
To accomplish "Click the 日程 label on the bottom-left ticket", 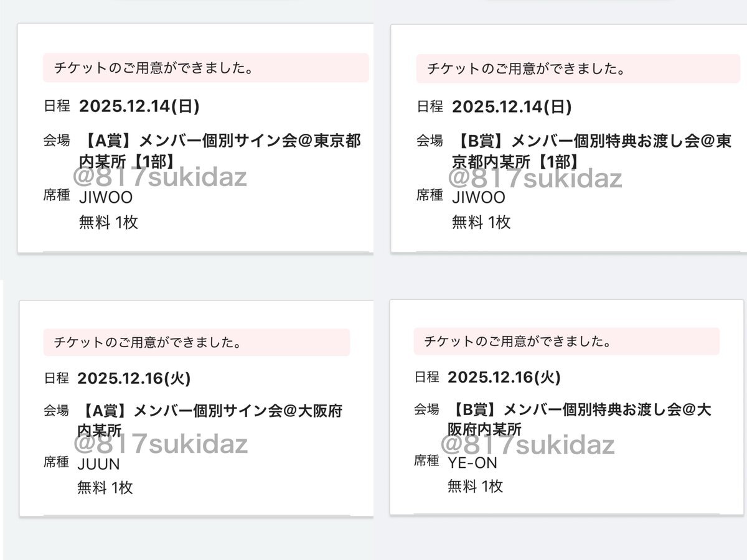I will point(57,378).
